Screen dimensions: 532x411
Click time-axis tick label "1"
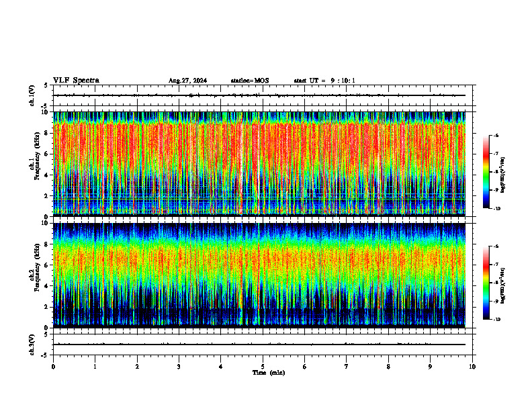(x=95, y=367)
